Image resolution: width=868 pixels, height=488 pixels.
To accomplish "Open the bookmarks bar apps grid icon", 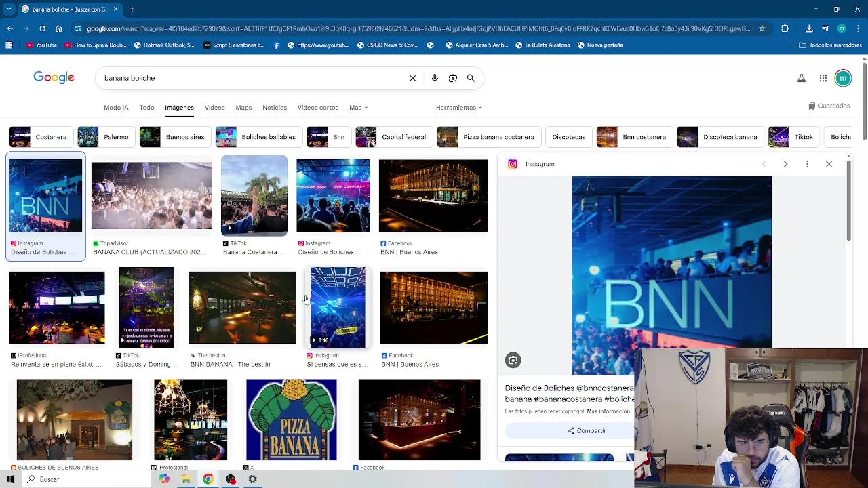I will [x=9, y=45].
